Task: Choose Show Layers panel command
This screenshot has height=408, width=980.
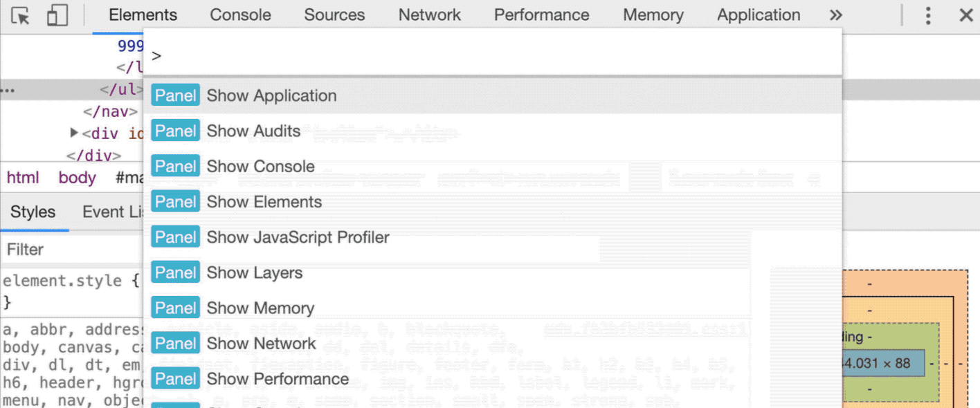Action: click(254, 272)
